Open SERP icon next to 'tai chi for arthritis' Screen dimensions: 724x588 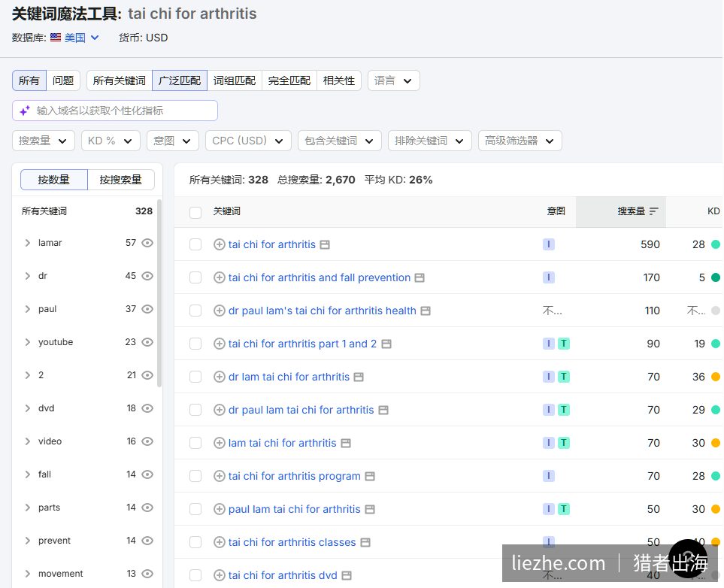[325, 244]
